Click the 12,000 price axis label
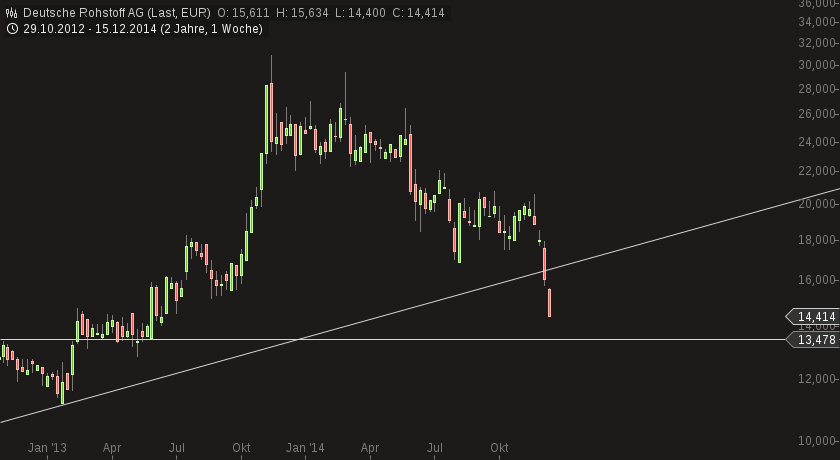Screen dimensions: 840x460 [x=817, y=379]
